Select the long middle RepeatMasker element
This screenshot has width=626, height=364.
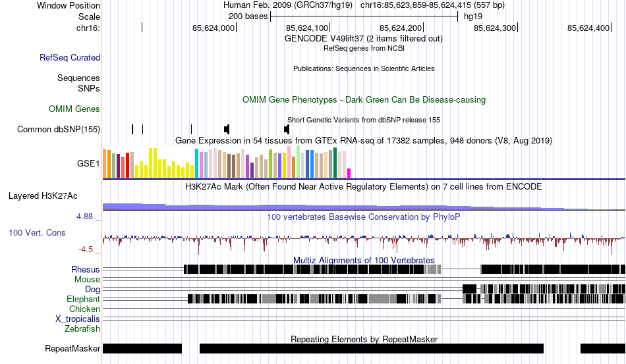(x=372, y=348)
